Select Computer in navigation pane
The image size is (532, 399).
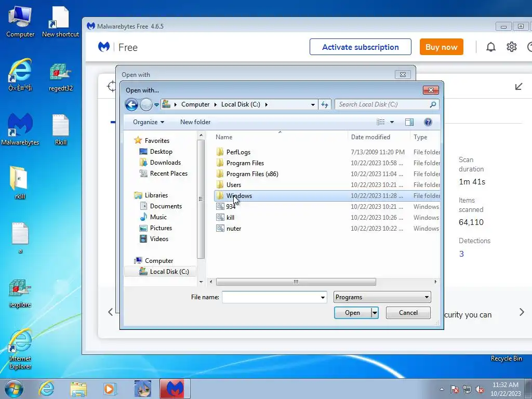[x=159, y=261]
